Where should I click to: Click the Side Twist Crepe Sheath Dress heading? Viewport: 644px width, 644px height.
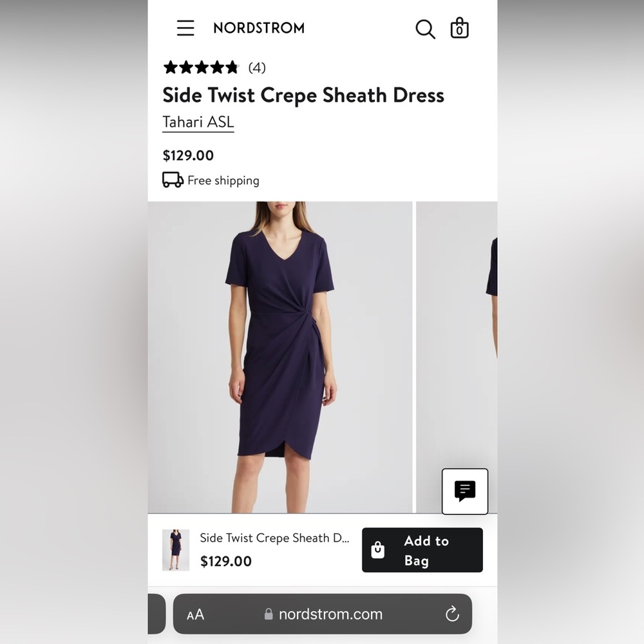click(x=303, y=95)
